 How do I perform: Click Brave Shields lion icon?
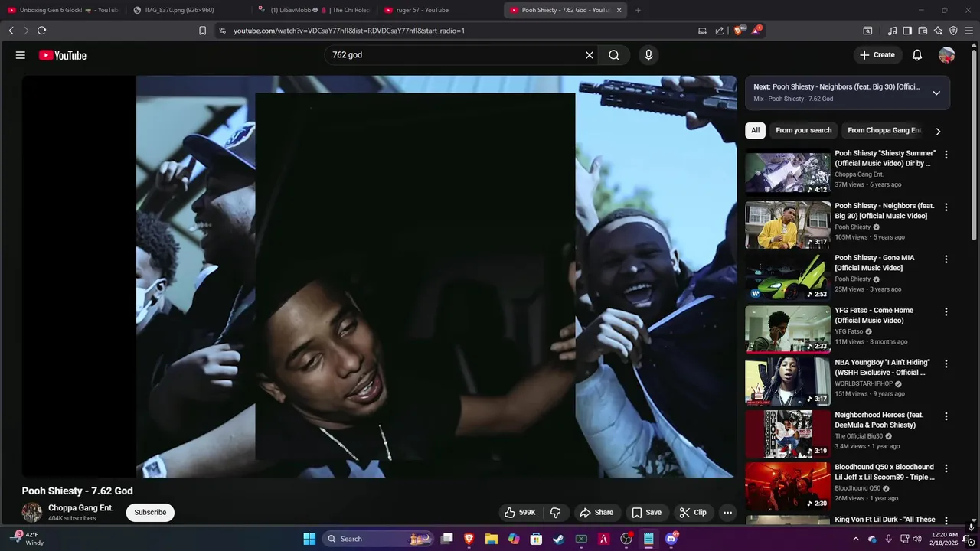pos(738,31)
